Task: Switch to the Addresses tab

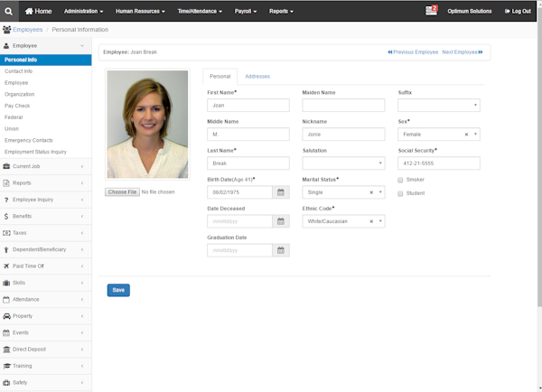Action: point(257,77)
